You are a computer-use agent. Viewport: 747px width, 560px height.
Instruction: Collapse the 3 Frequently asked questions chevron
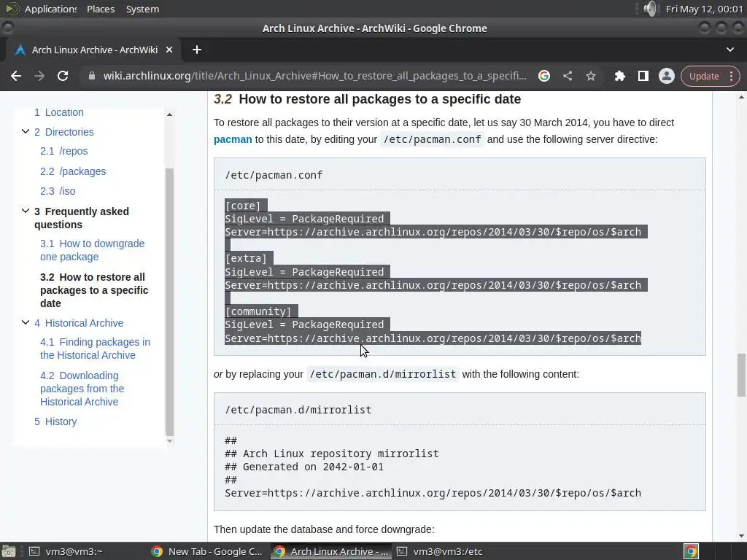point(26,211)
